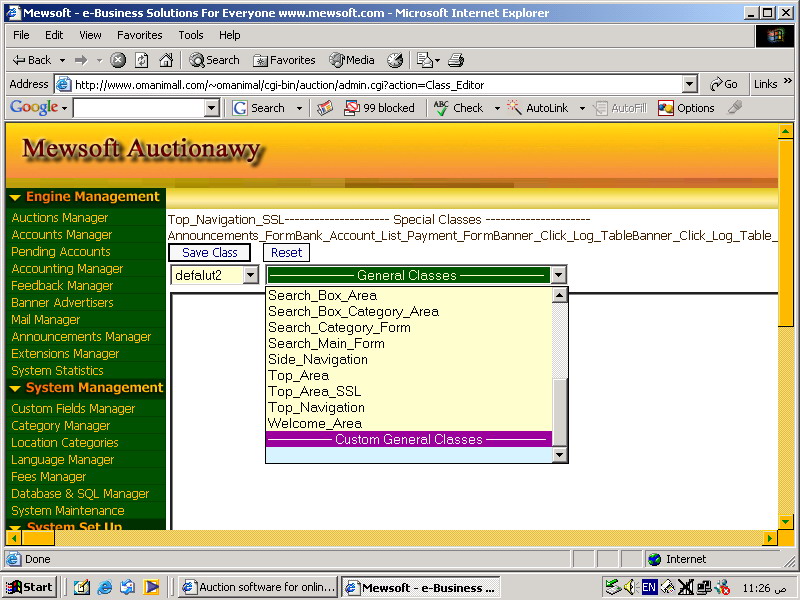Open Google toolbar Options

pos(686,108)
